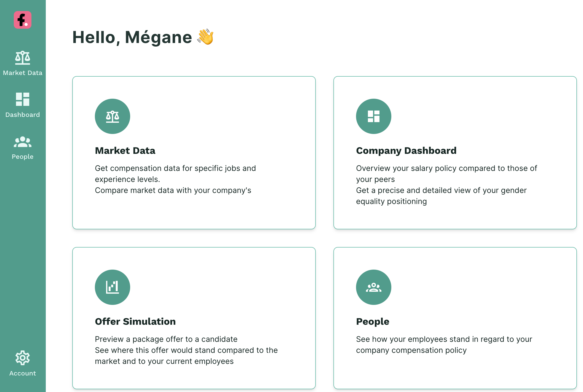Open Dashboard grid icon in sidebar
The image size is (583, 392).
click(23, 99)
